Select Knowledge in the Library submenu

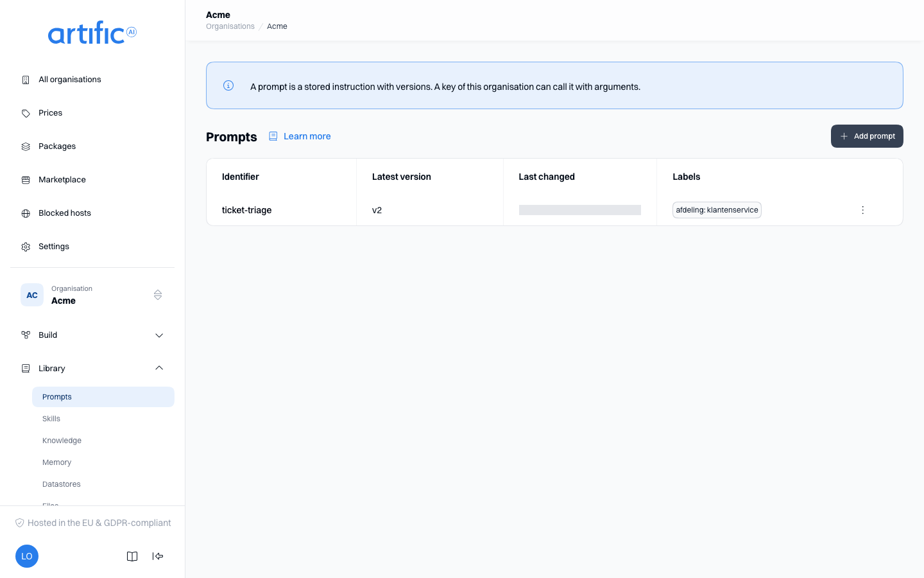[x=103, y=441]
